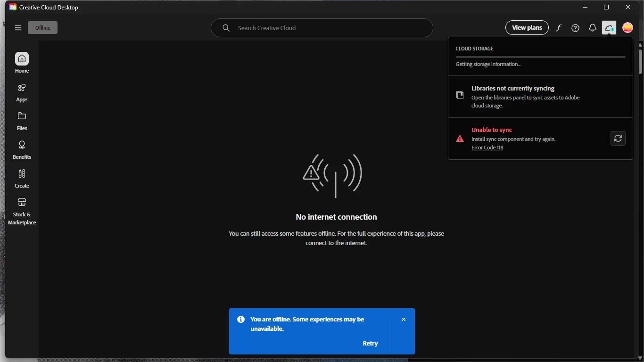Image resolution: width=644 pixels, height=362 pixels.
Task: Open View plans
Action: click(527, 28)
